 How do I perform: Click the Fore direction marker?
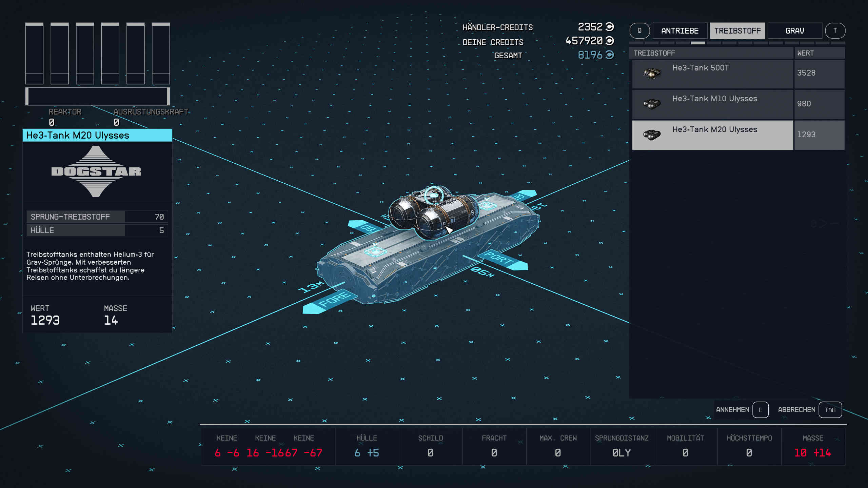coord(334,300)
